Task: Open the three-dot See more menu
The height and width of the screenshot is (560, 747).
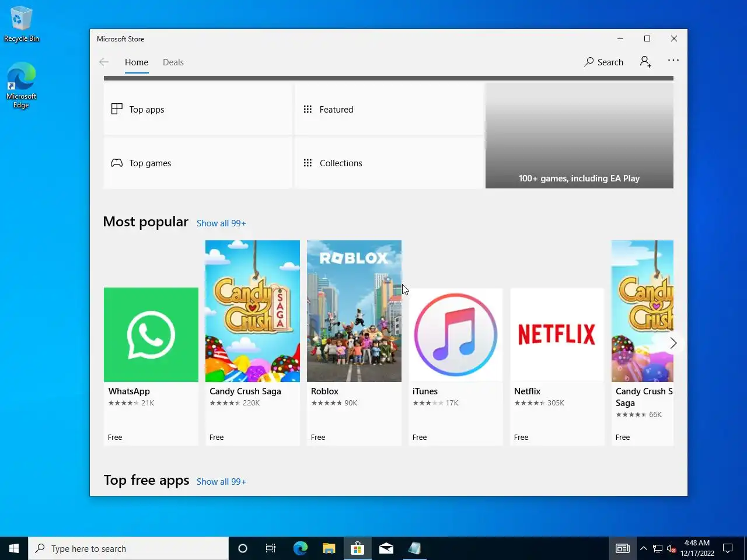Action: 673,60
